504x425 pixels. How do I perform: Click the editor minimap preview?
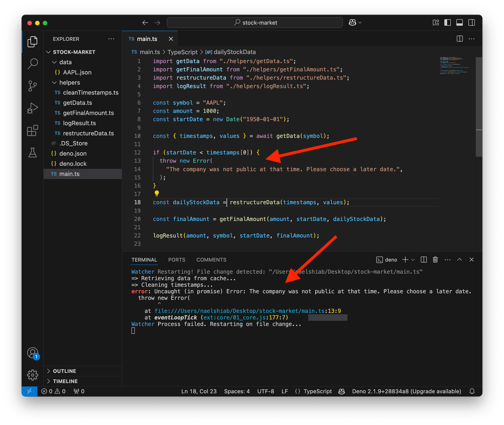click(454, 66)
